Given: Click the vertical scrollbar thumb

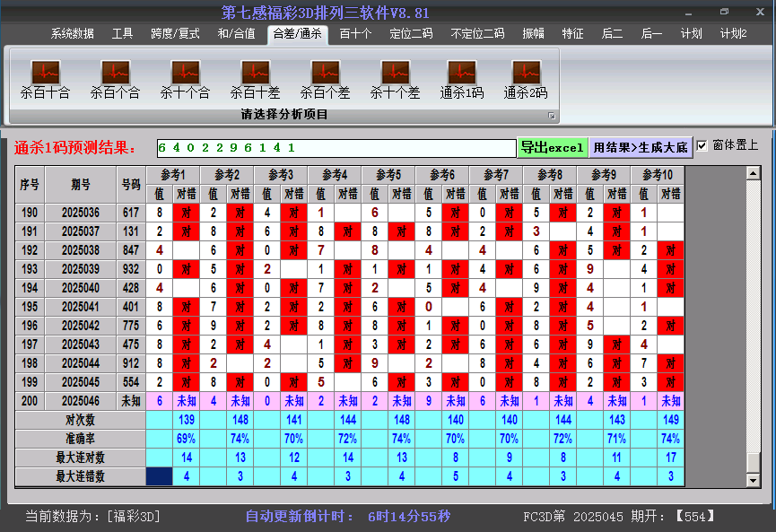Looking at the screenshot, I should point(754,462).
